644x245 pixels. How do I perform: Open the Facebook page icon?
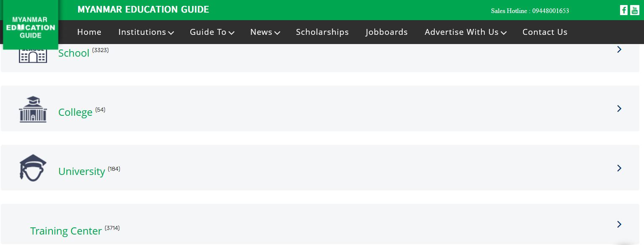(624, 10)
